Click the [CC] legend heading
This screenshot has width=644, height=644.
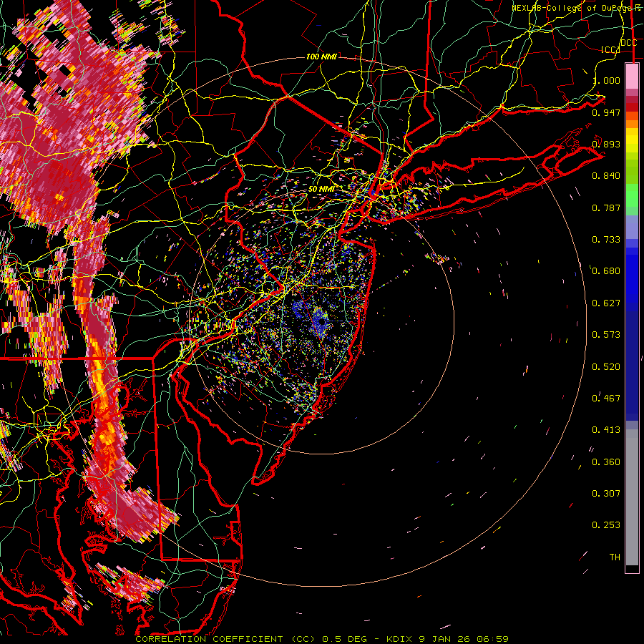tap(610, 49)
